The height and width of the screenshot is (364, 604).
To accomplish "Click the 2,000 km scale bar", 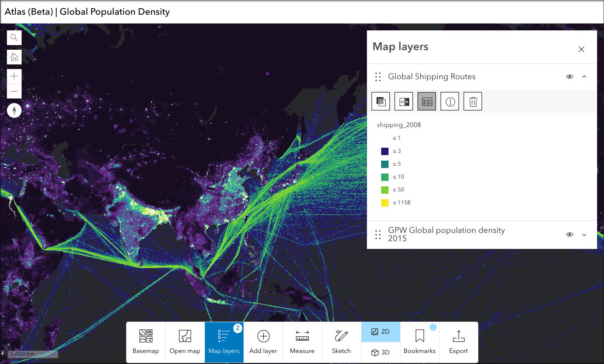I will tap(32, 354).
